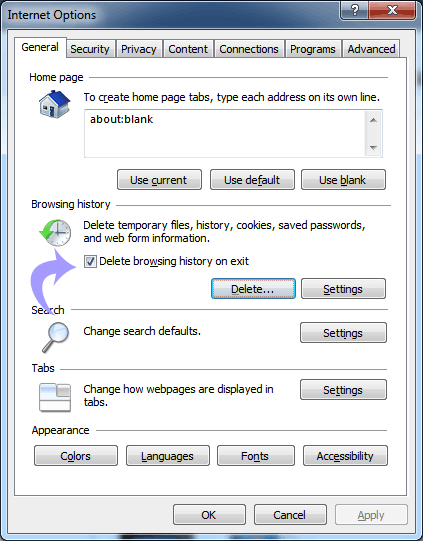Click the question mark help icon in title bar
The width and height of the screenshot is (424, 541).
click(355, 10)
